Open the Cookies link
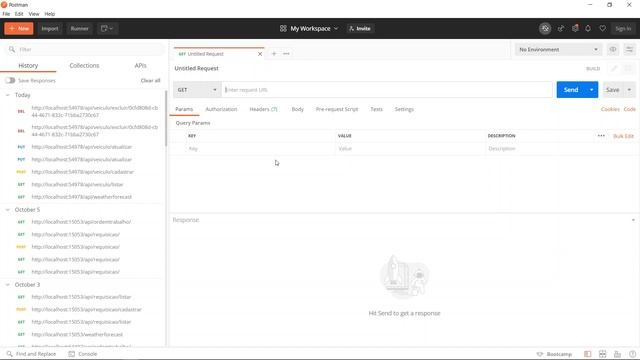The image size is (640, 360). coord(610,109)
